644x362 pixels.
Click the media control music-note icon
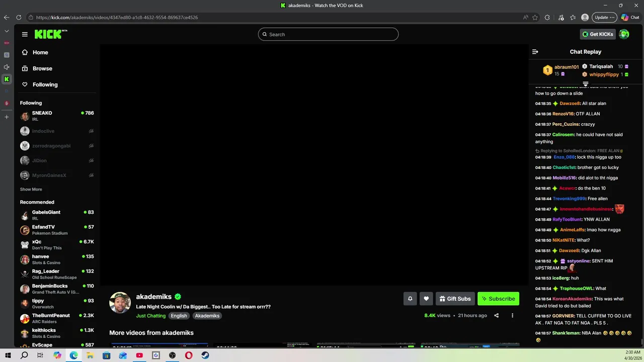point(561,17)
